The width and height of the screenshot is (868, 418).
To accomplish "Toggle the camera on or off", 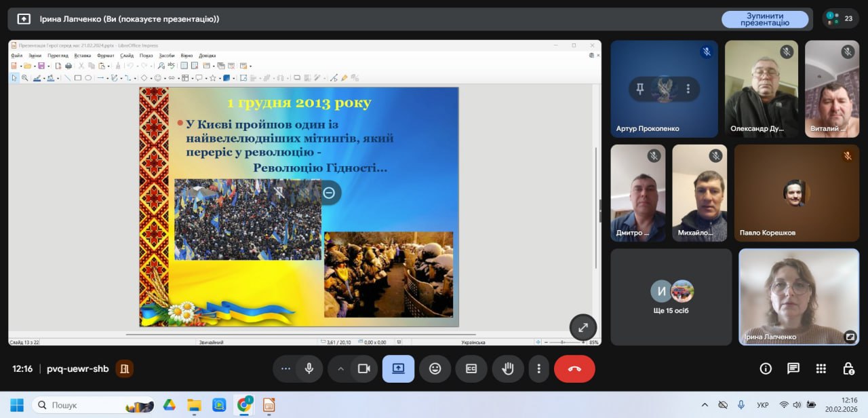I will click(x=363, y=368).
